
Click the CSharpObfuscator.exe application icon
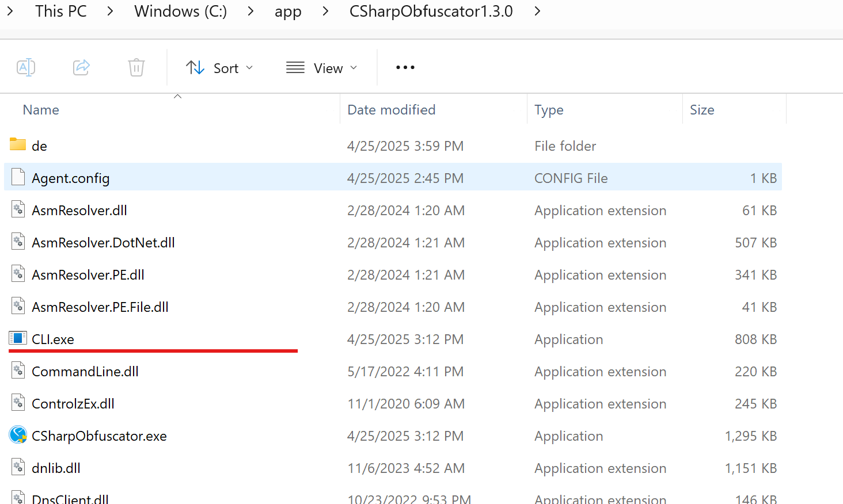coord(18,436)
